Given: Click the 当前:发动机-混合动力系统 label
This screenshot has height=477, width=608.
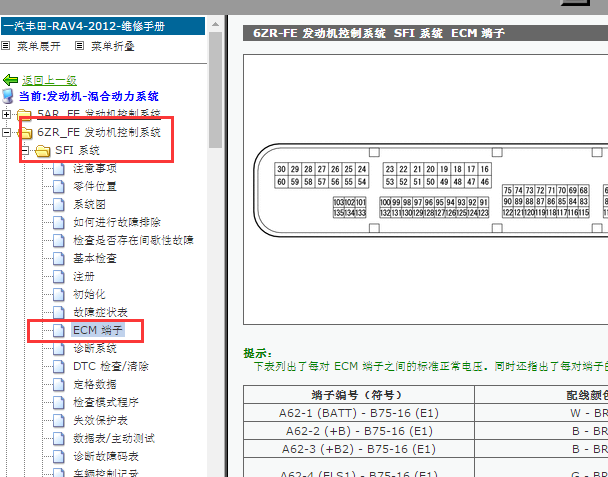Looking at the screenshot, I should point(89,96).
